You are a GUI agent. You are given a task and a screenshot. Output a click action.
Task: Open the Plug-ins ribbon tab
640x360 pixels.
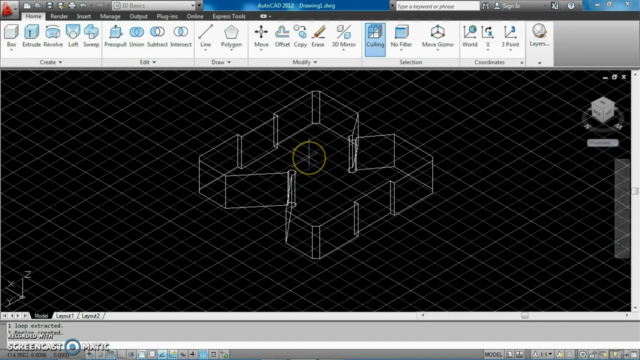[167, 16]
